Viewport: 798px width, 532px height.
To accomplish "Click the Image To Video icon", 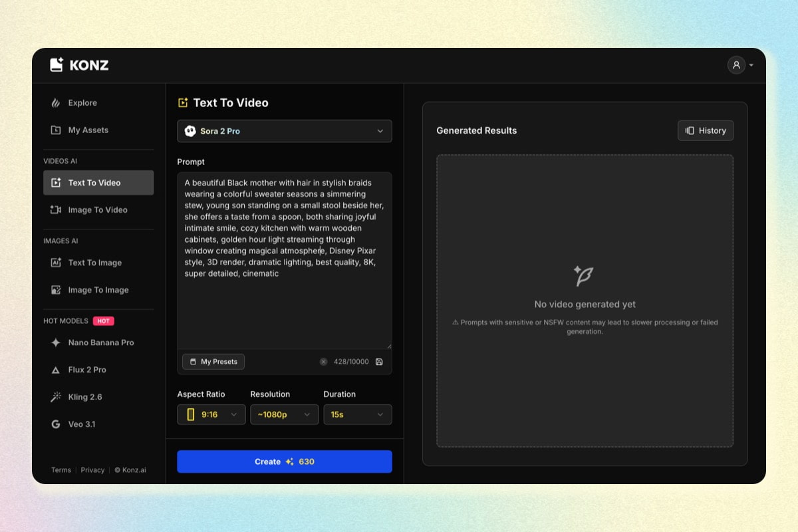I will 56,210.
